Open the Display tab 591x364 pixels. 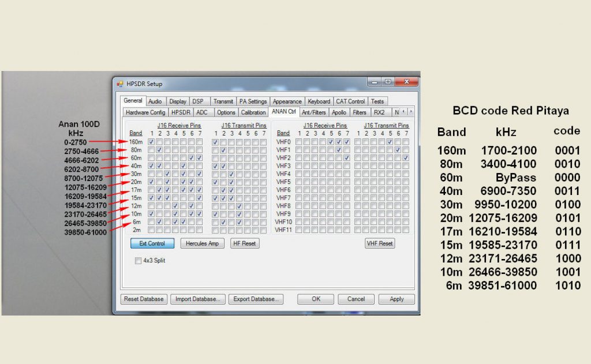[178, 102]
